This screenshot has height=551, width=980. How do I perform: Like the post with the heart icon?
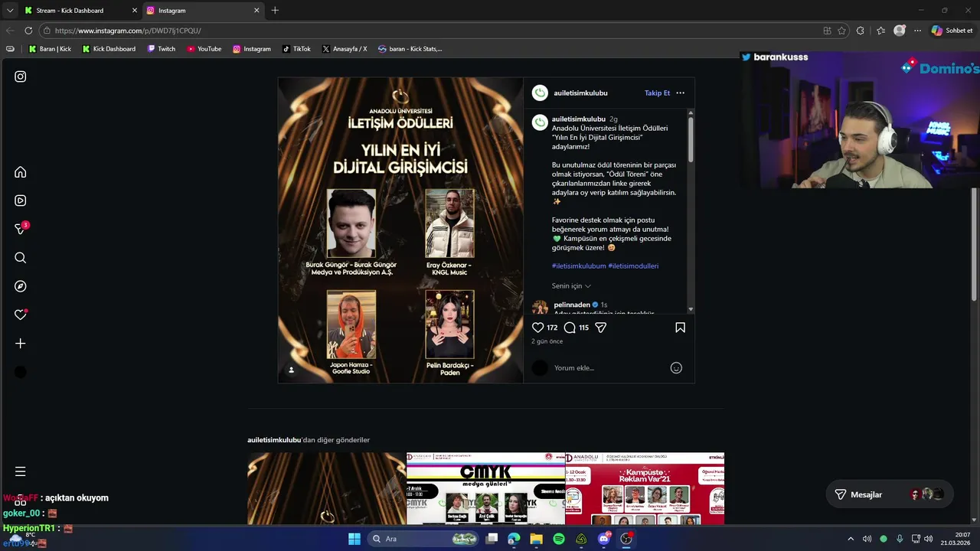click(x=538, y=328)
